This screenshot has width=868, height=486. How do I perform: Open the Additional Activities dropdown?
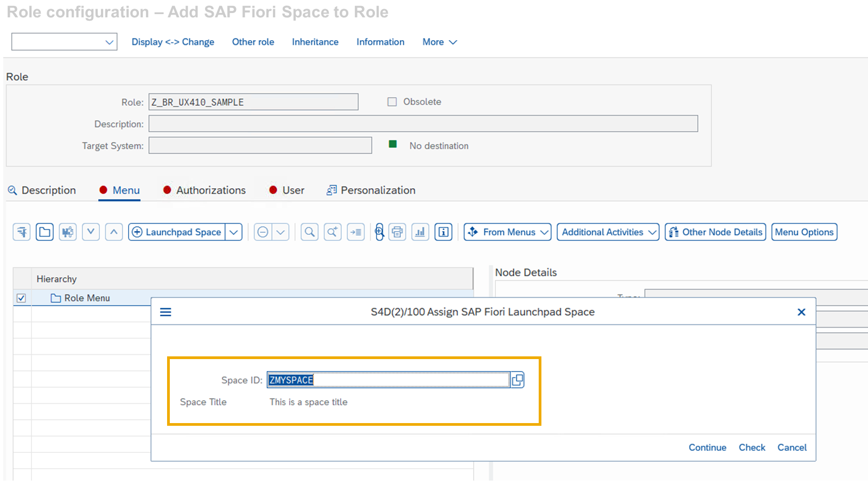click(x=608, y=232)
